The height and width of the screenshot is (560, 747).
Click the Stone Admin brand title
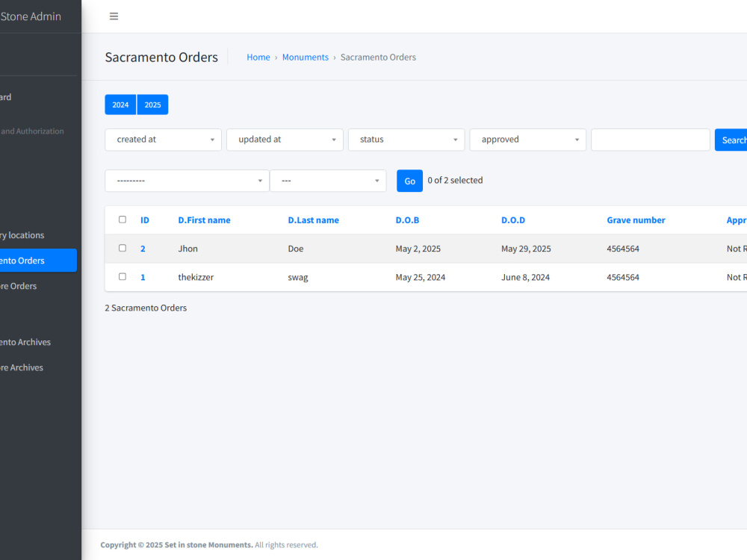click(31, 16)
